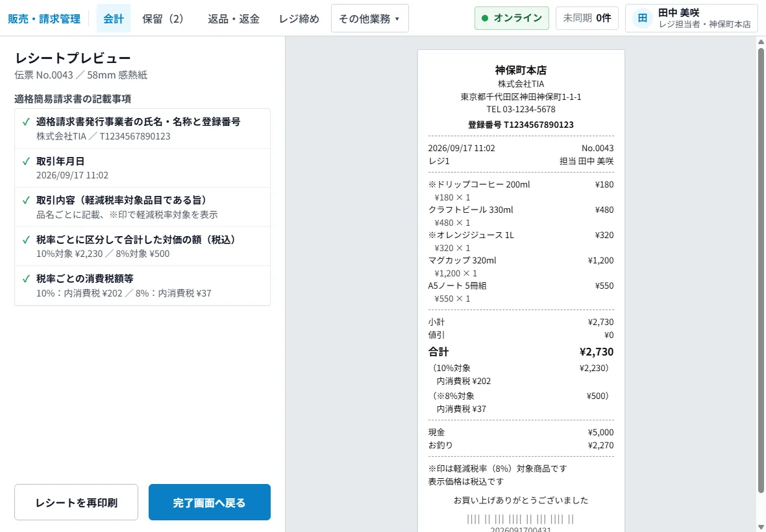This screenshot has height=532, width=766.
Task: Click the お釣り ¥2,270 amount
Action: click(601, 445)
